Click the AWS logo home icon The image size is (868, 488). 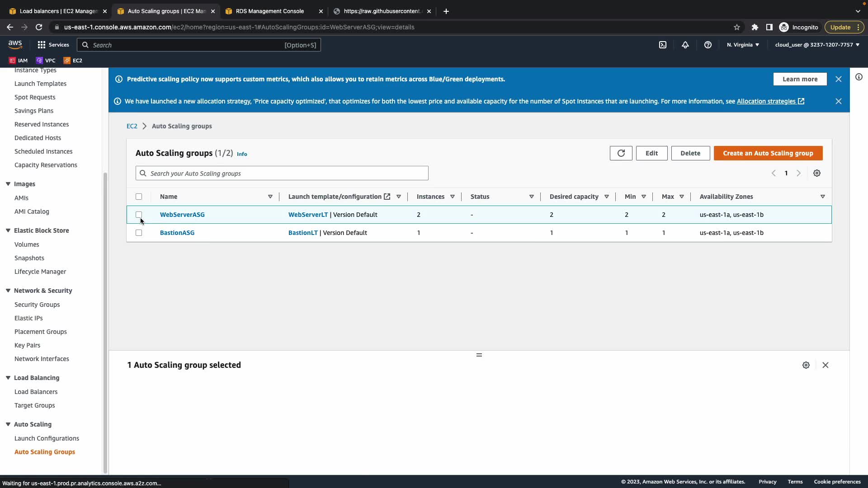click(x=15, y=44)
